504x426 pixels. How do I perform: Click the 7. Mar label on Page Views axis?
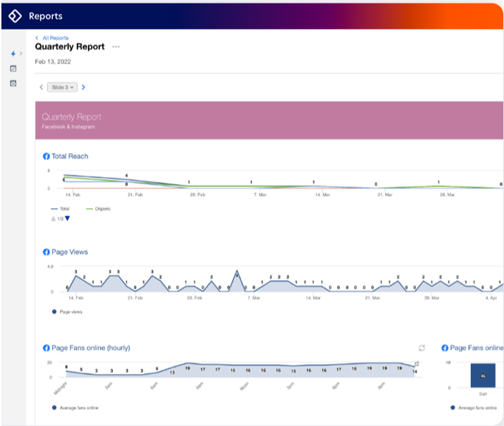pos(254,298)
